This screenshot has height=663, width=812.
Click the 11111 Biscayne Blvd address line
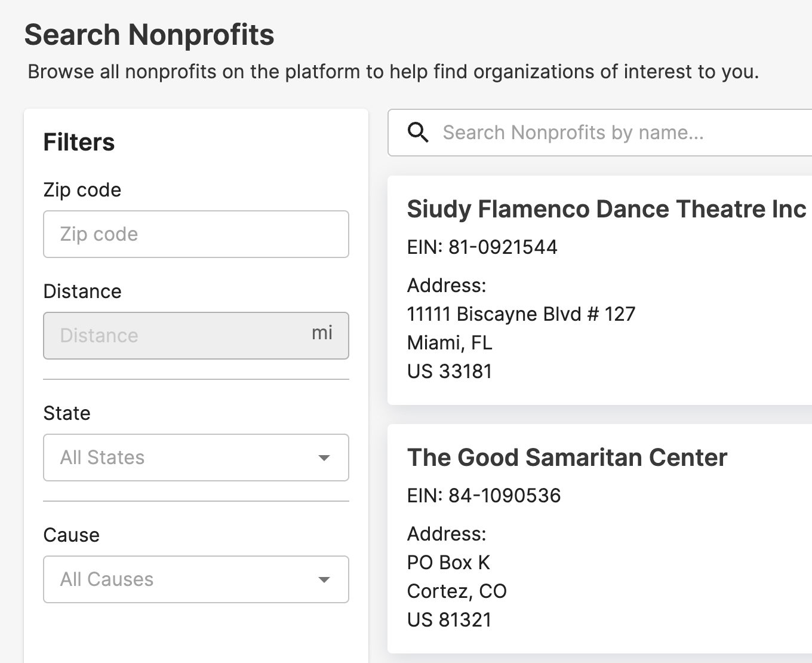(x=521, y=314)
